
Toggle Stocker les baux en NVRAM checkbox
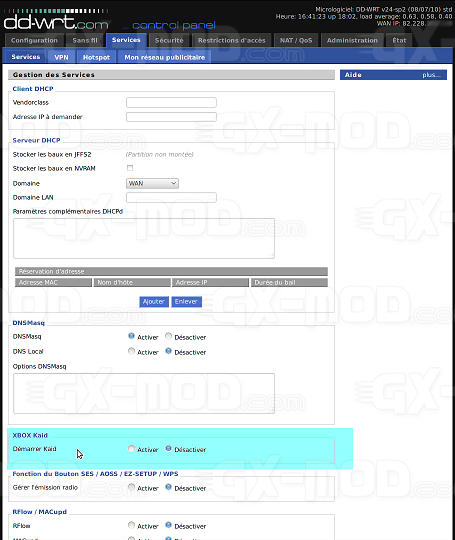[x=130, y=168]
